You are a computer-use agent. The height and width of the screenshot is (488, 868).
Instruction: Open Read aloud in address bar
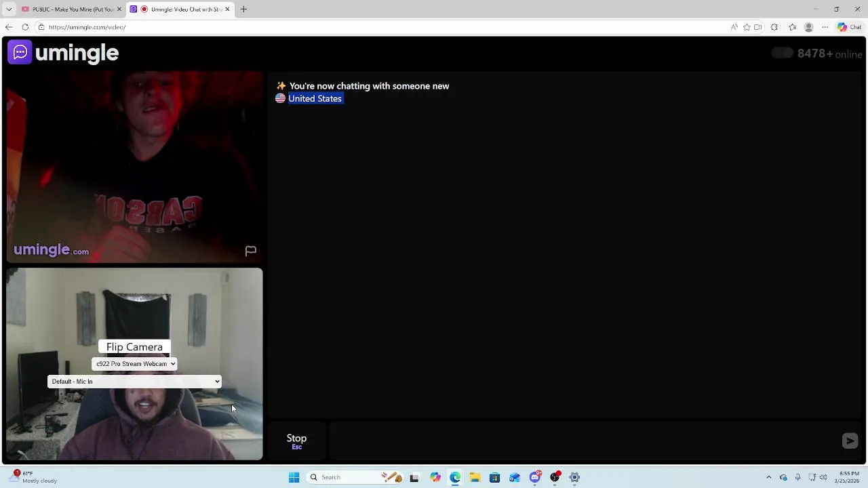734,27
